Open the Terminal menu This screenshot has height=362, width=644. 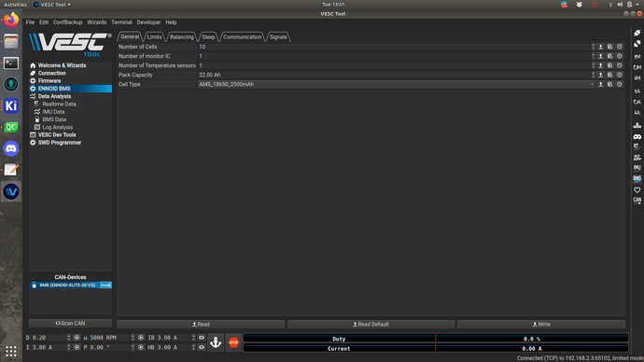point(121,22)
